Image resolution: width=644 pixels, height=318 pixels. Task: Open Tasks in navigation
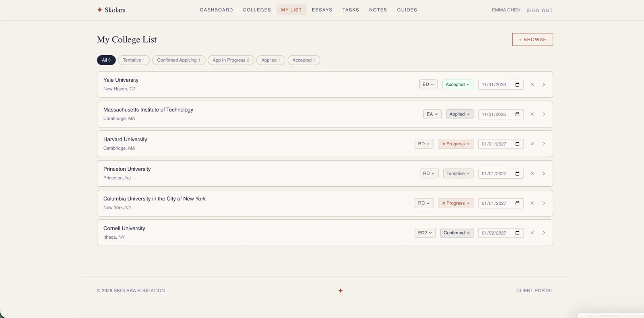(351, 10)
